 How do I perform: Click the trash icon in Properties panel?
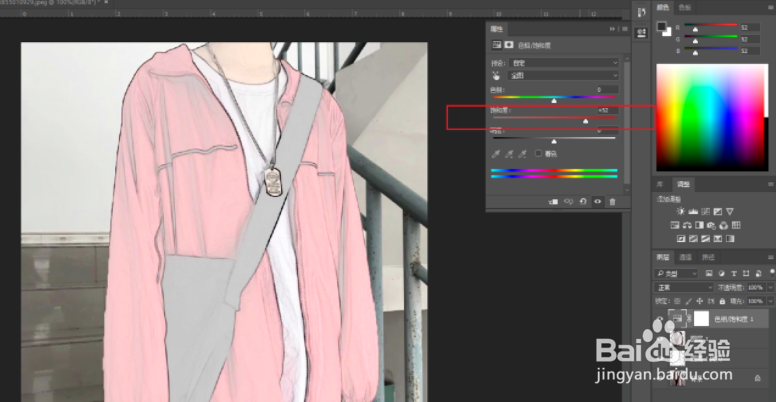[x=612, y=201]
